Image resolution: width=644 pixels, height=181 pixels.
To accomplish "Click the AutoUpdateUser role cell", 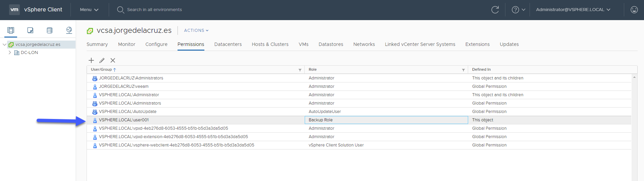I will pos(386,112).
